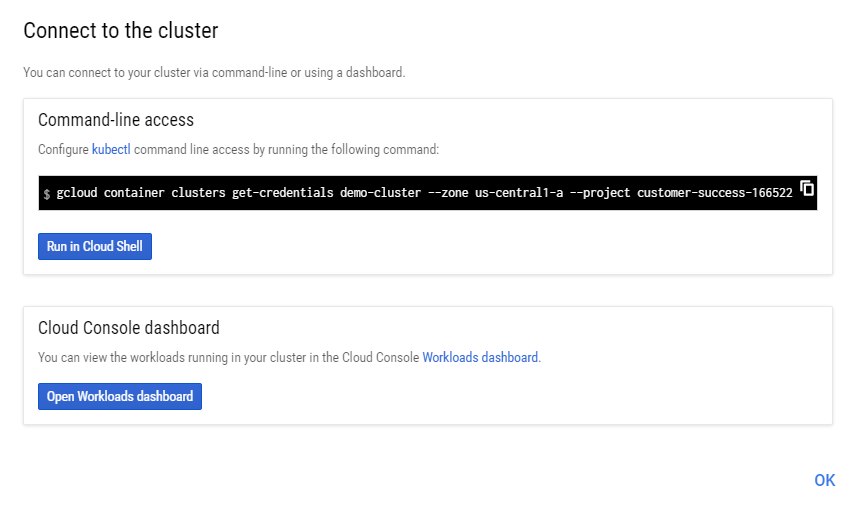Image resolution: width=858 pixels, height=507 pixels.
Task: Open Workloads dashboard via the blue button
Action: coord(120,396)
